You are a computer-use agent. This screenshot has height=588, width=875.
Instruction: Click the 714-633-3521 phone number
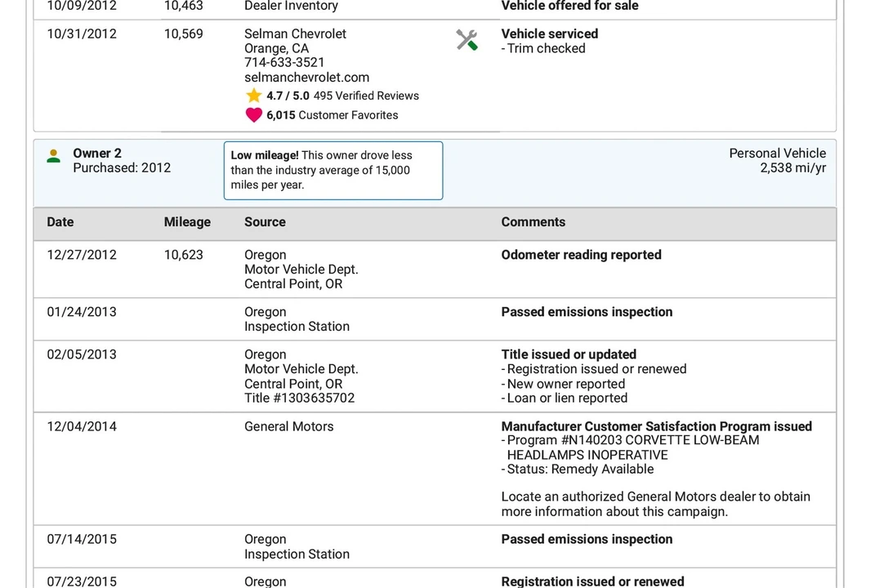284,63
